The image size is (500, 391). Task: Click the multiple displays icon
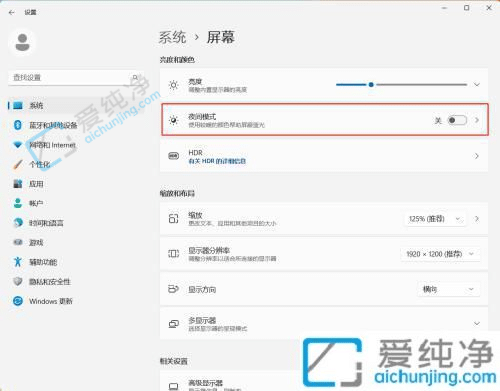click(174, 324)
